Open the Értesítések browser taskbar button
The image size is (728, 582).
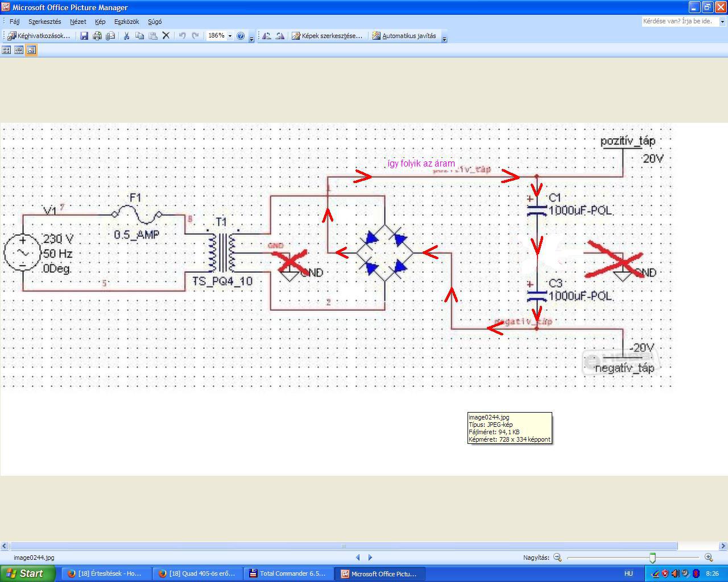tap(106, 573)
